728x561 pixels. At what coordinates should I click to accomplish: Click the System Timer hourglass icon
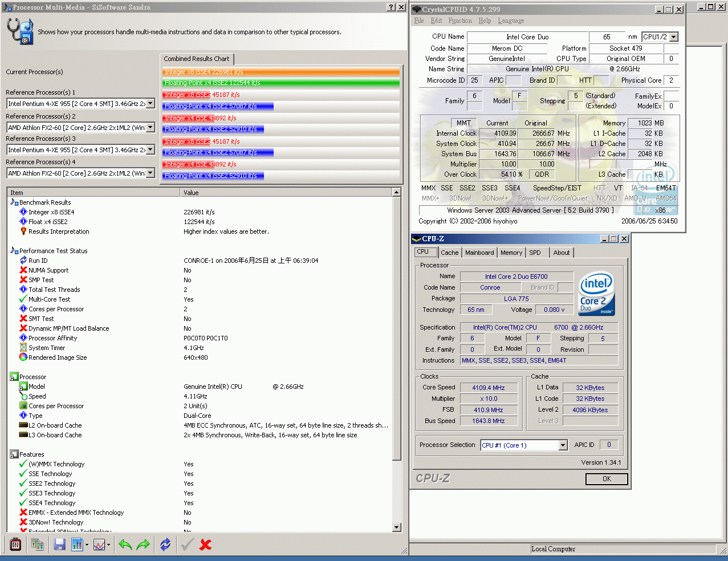[23, 348]
